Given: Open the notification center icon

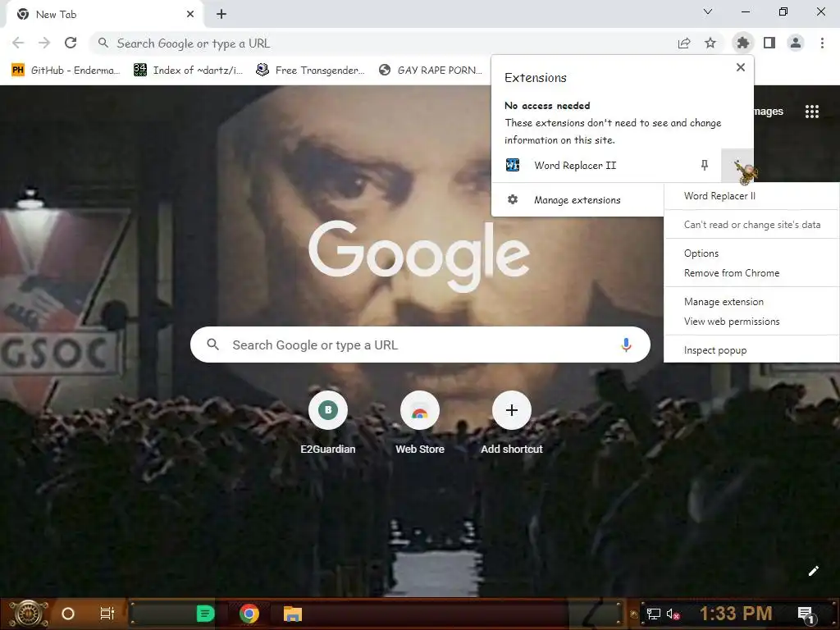Looking at the screenshot, I should [806, 614].
